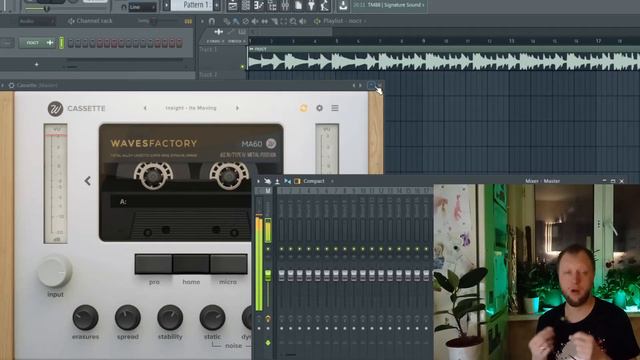Click the Channel rack swing slider
The image size is (640, 360).
(154, 21)
